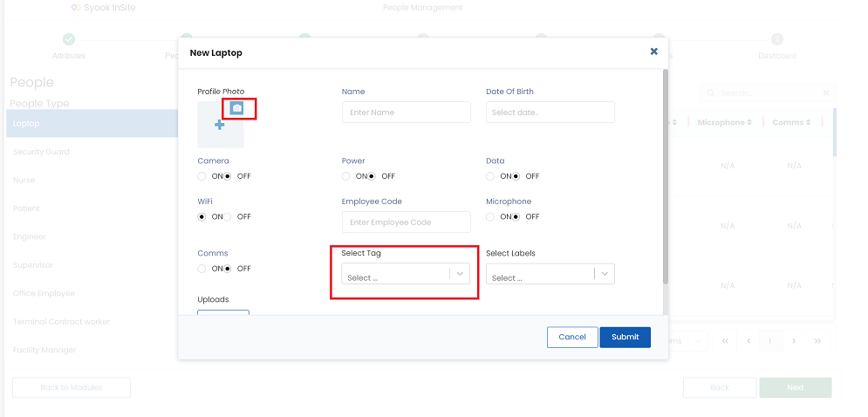Turn Microphone ON radio button
This screenshot has height=417, width=868.
point(490,217)
